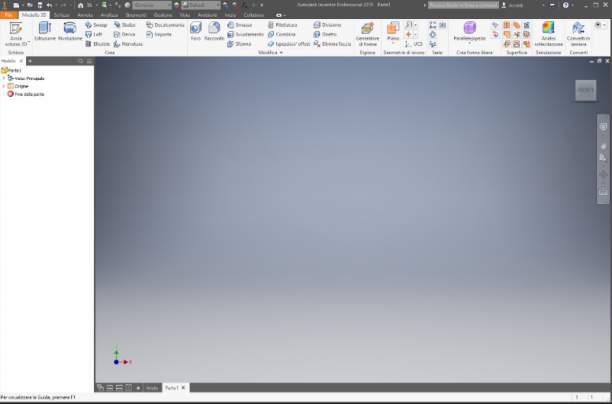Switch to the Analizza ribbon tab
Screen dimensions: 612x404
click(x=109, y=15)
